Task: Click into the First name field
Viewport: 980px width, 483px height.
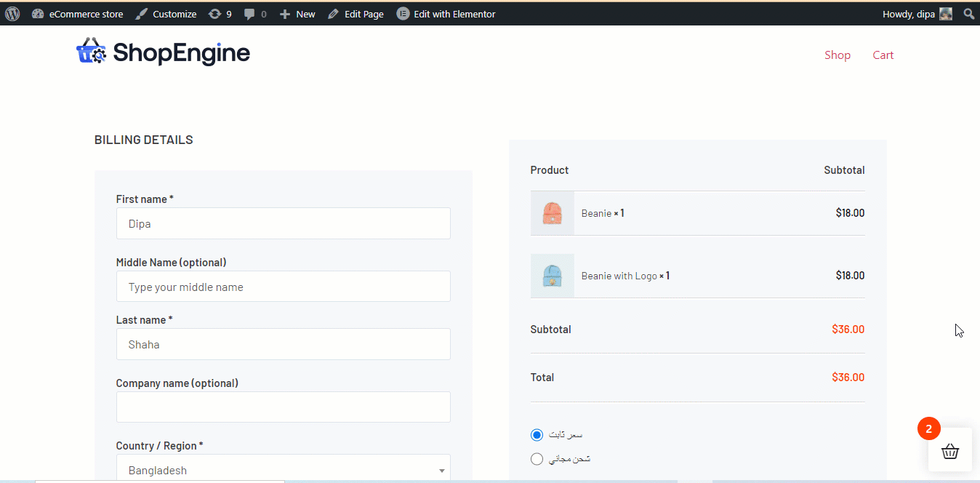Action: (x=284, y=223)
